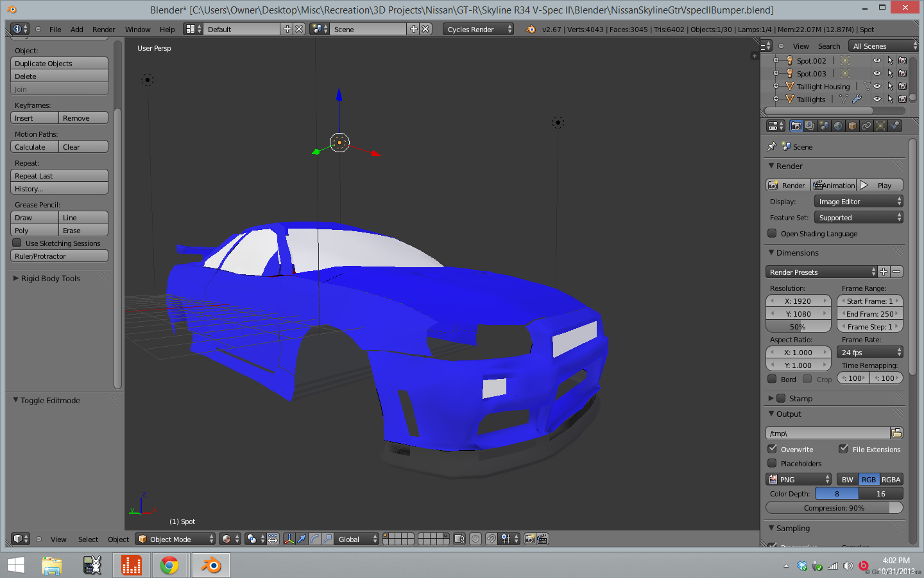This screenshot has height=578, width=924.
Task: Open the Display Image Editor dropdown
Action: 859,201
